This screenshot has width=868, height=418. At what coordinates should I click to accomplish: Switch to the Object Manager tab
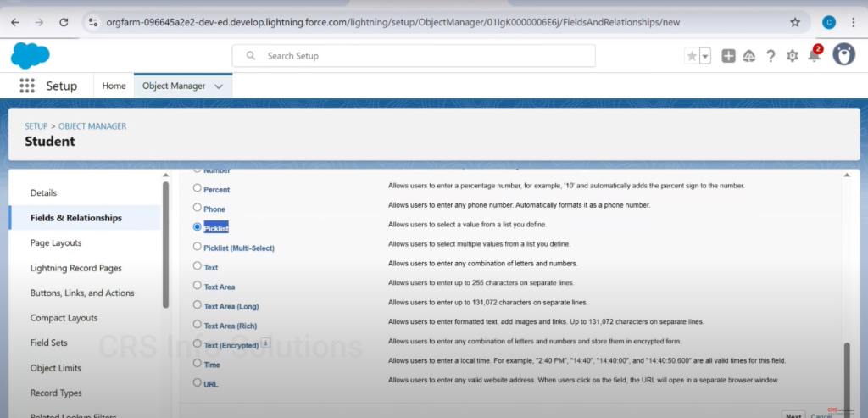[x=174, y=86]
